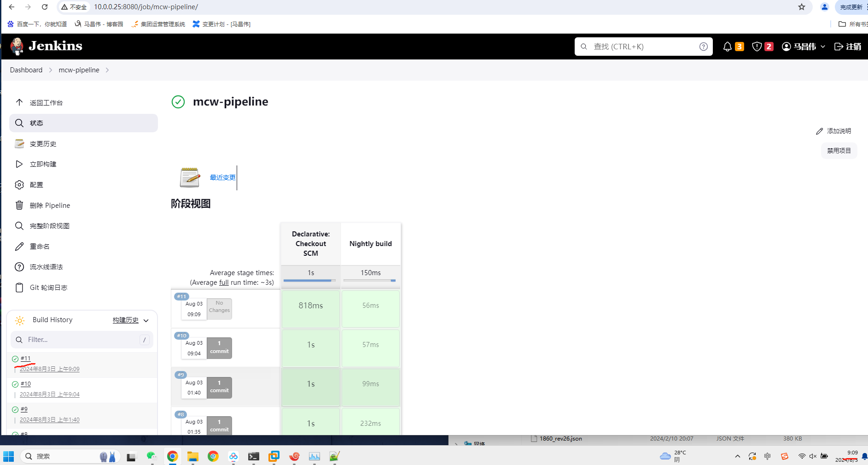The width and height of the screenshot is (868, 465).
Task: Open the browser profile avatar icon
Action: click(x=825, y=7)
